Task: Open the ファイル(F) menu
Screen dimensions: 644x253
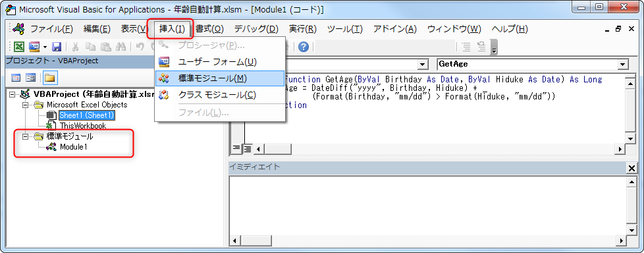Action: [52, 29]
